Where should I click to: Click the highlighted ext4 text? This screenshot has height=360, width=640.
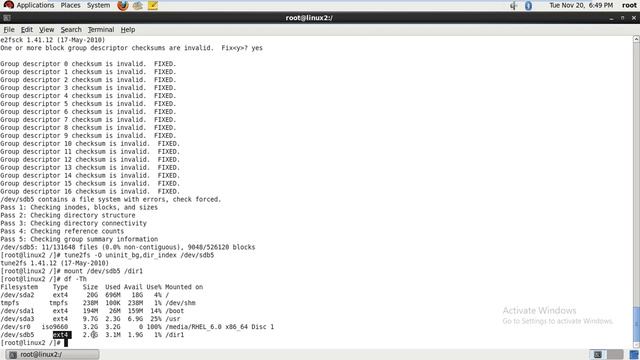coord(62,335)
